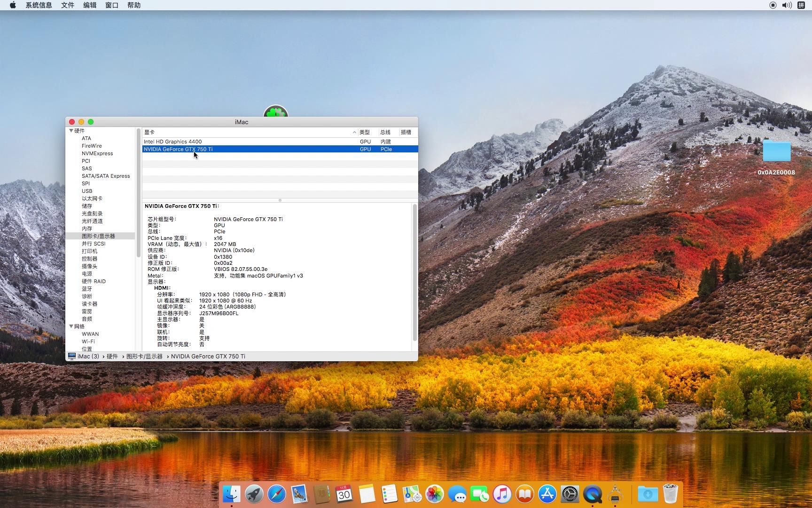The height and width of the screenshot is (508, 812).
Task: Open System Preferences gear in Dock
Action: [570, 494]
